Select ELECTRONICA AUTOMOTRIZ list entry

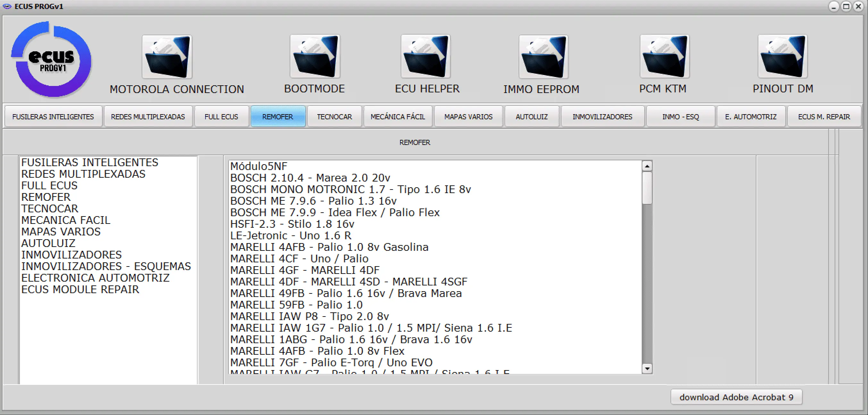[x=96, y=278]
